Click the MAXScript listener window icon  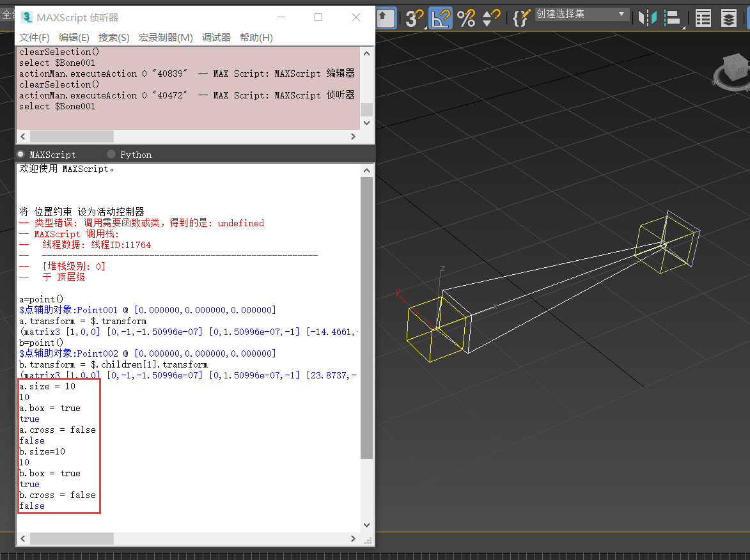click(x=27, y=17)
